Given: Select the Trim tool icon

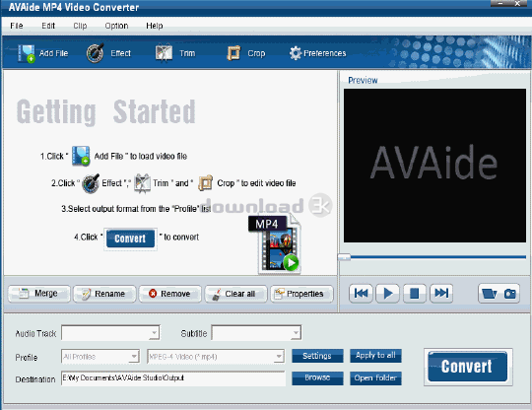Looking at the screenshot, I should (x=164, y=53).
